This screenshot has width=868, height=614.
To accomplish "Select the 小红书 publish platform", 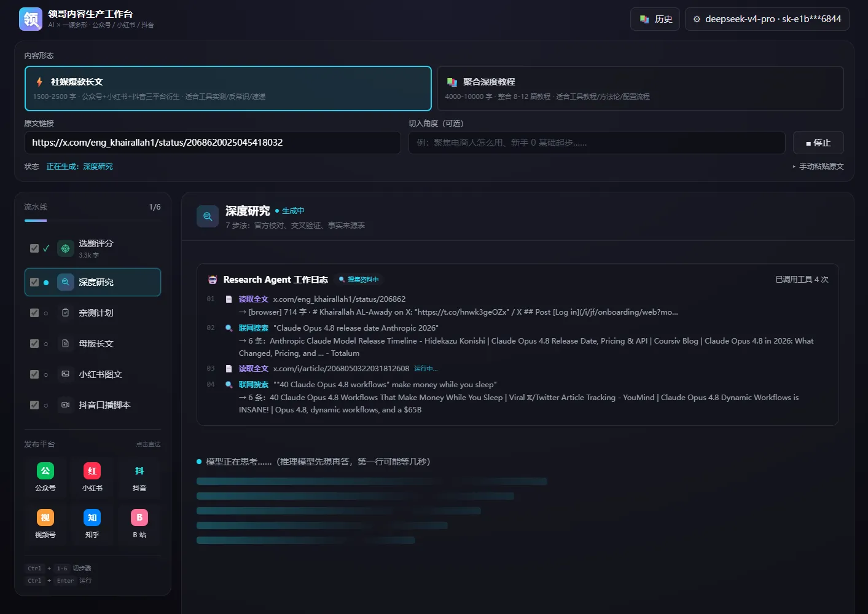I will 92,477.
